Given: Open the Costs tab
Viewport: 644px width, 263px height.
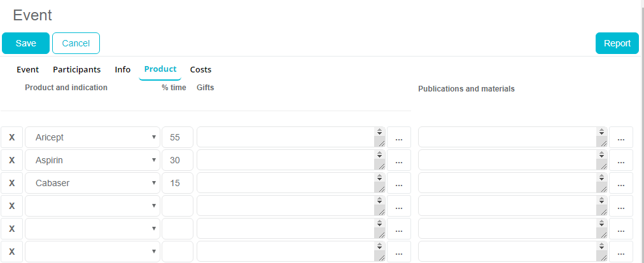Looking at the screenshot, I should [200, 70].
